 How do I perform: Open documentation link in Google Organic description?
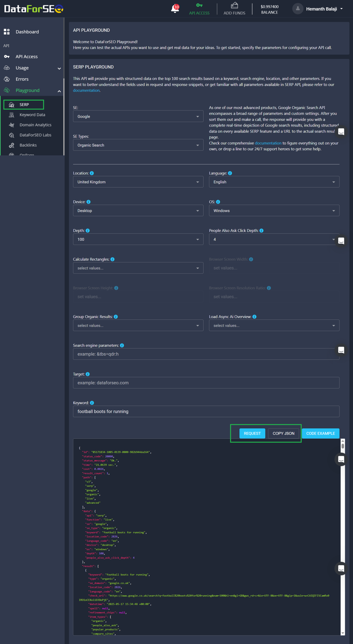(x=268, y=143)
